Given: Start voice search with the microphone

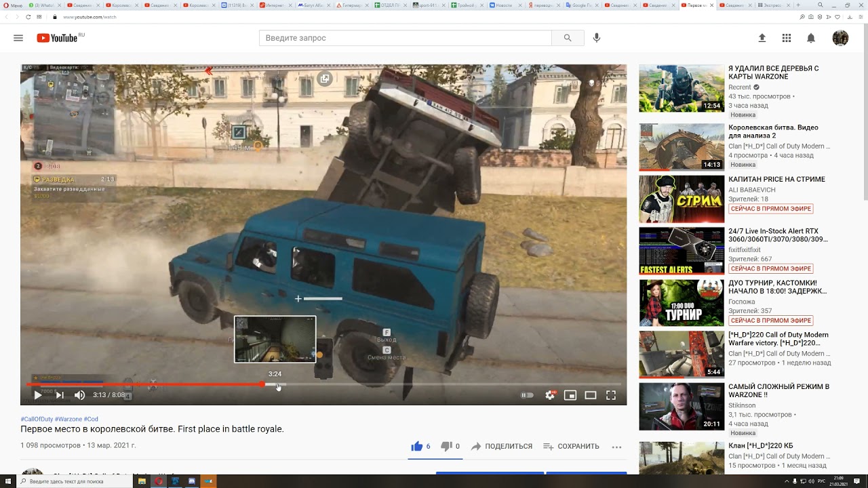Looking at the screenshot, I should click(597, 38).
